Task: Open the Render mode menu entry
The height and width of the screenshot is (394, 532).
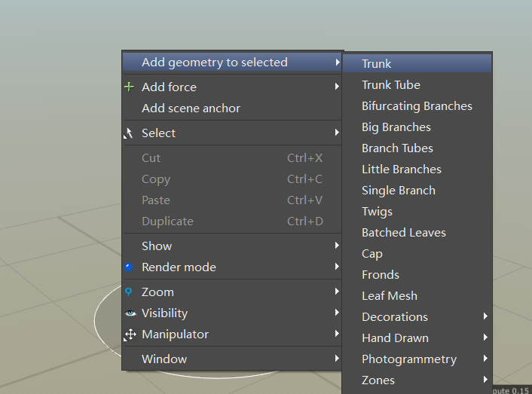Action: click(x=232, y=267)
